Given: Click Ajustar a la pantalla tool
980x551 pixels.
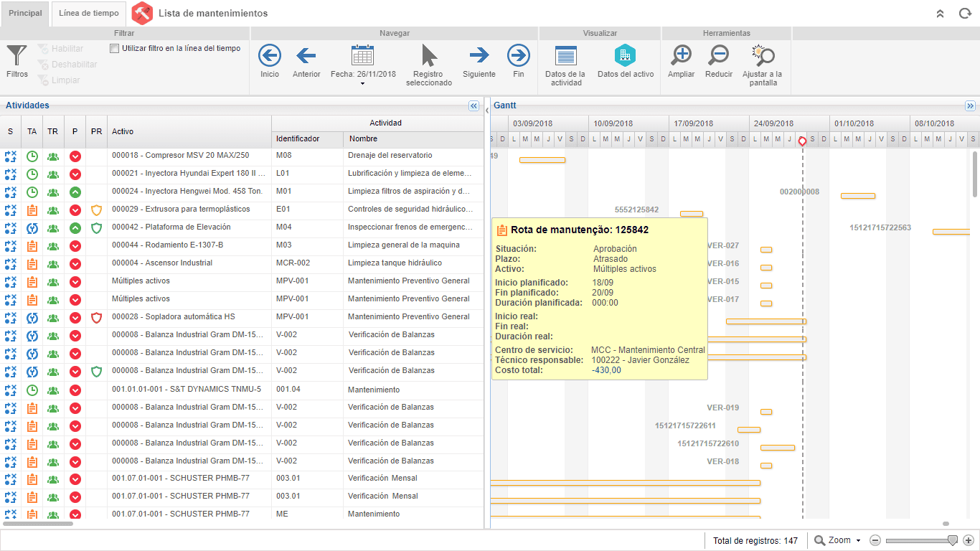Looking at the screenshot, I should 762,65.
